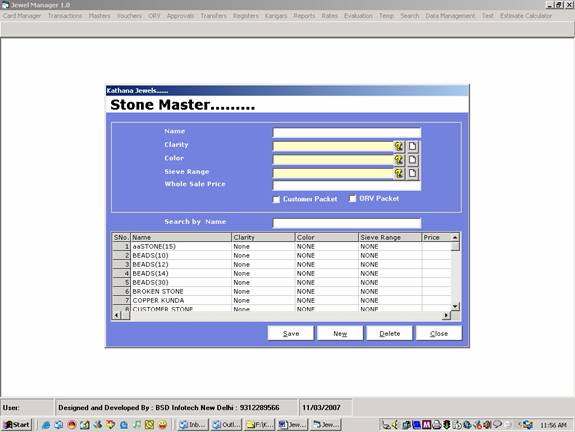The height and width of the screenshot is (432, 575).
Task: Click the Clarity column header in grid
Action: 263,237
